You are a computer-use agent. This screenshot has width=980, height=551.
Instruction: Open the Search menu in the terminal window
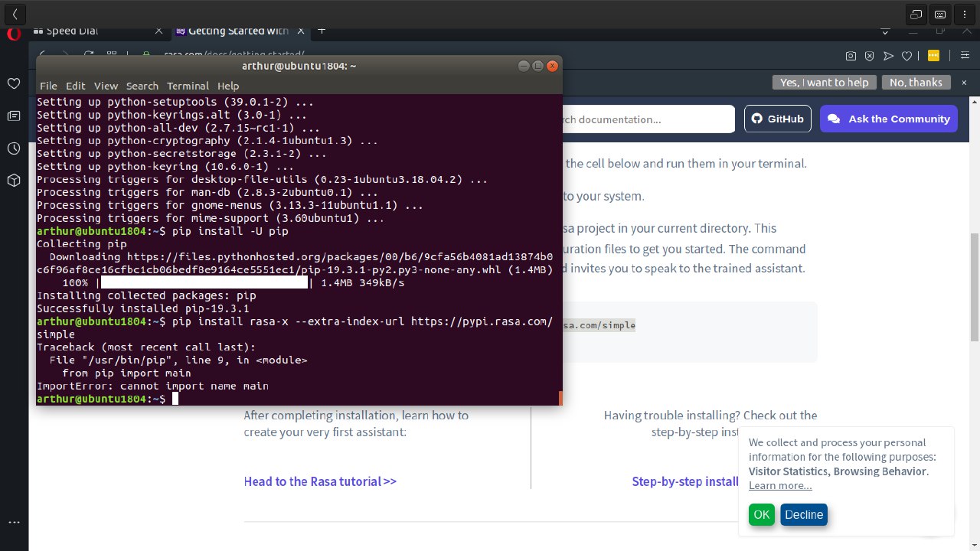point(142,86)
